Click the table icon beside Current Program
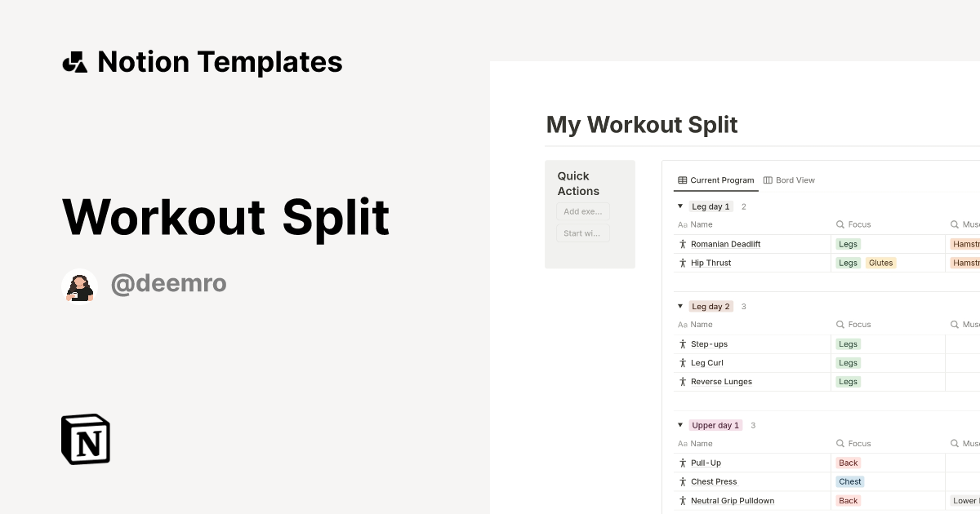This screenshot has height=514, width=980. coord(681,179)
